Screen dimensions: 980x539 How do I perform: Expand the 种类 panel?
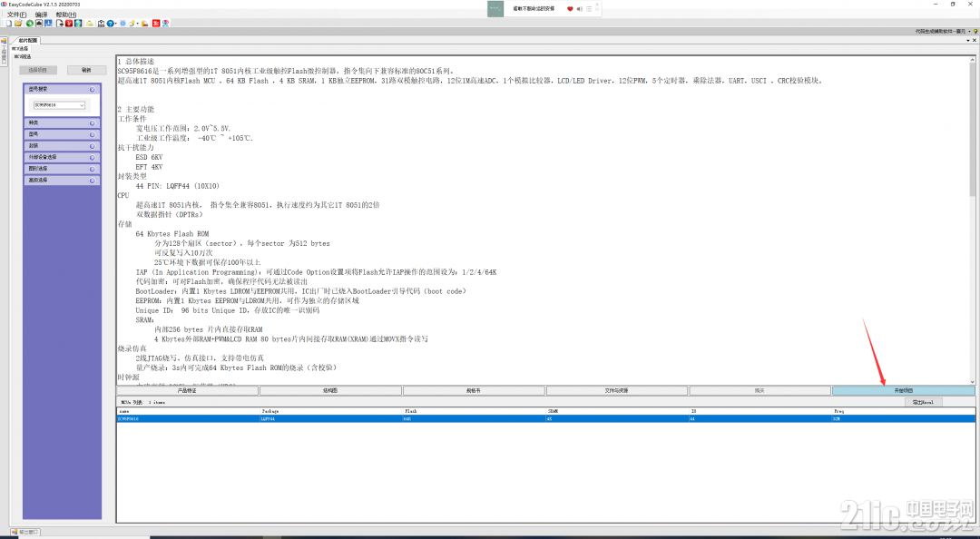click(62, 123)
